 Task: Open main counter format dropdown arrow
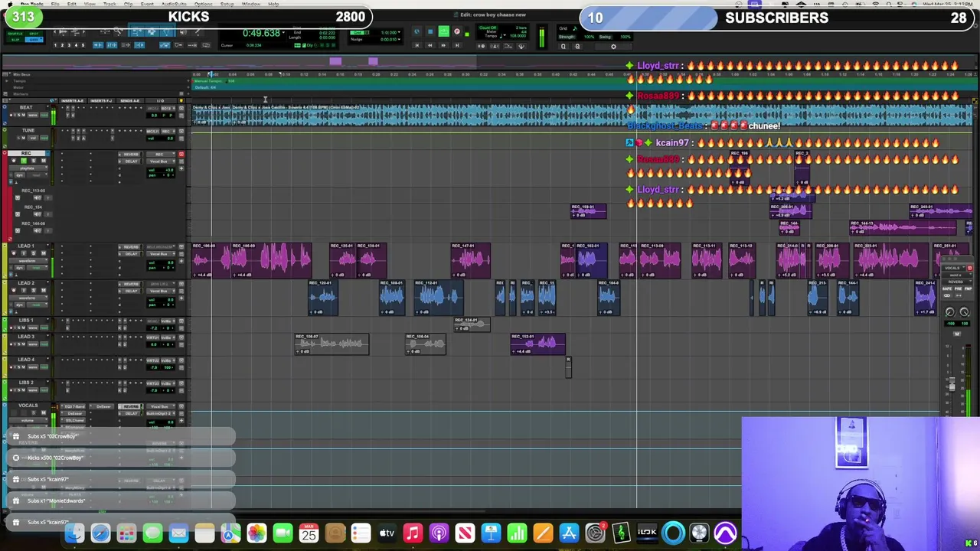[283, 33]
